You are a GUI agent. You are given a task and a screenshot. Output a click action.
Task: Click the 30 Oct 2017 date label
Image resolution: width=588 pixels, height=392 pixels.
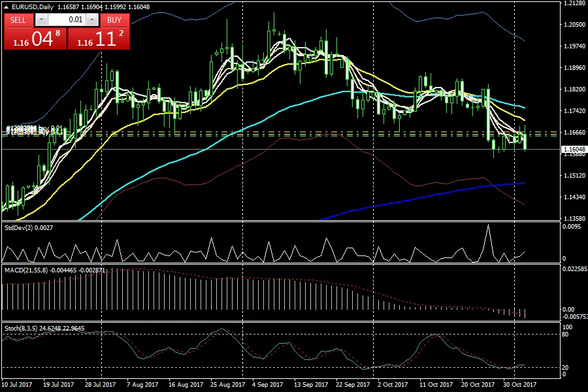[x=520, y=385]
